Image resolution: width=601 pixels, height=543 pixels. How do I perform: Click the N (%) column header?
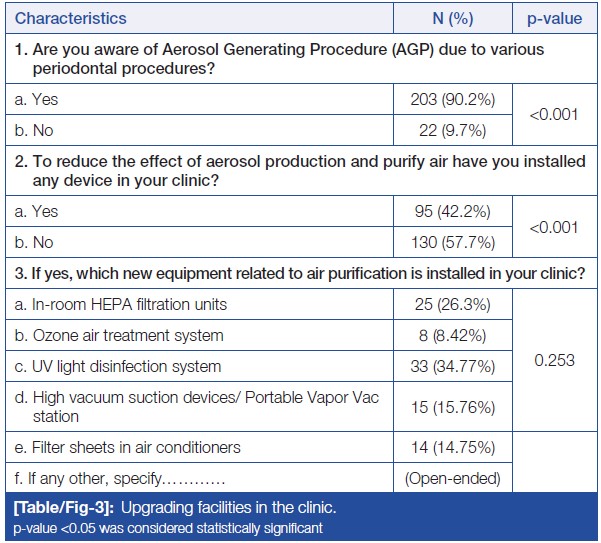coord(452,18)
